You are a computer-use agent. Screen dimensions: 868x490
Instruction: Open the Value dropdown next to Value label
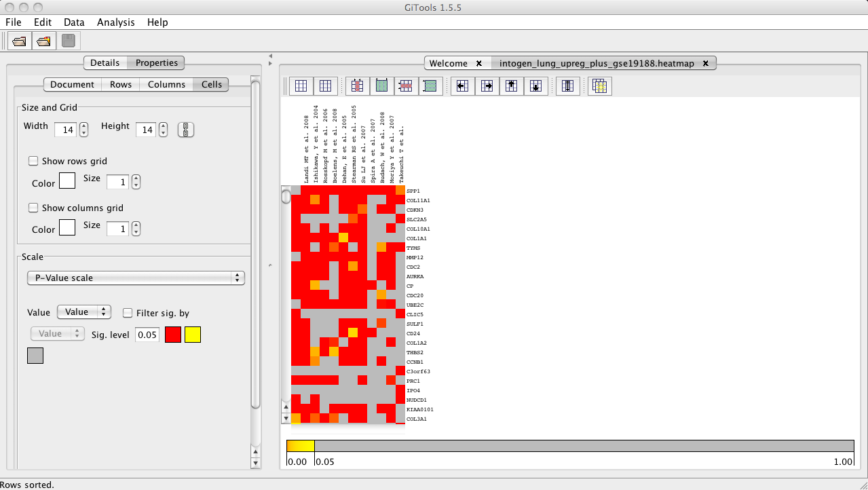84,312
